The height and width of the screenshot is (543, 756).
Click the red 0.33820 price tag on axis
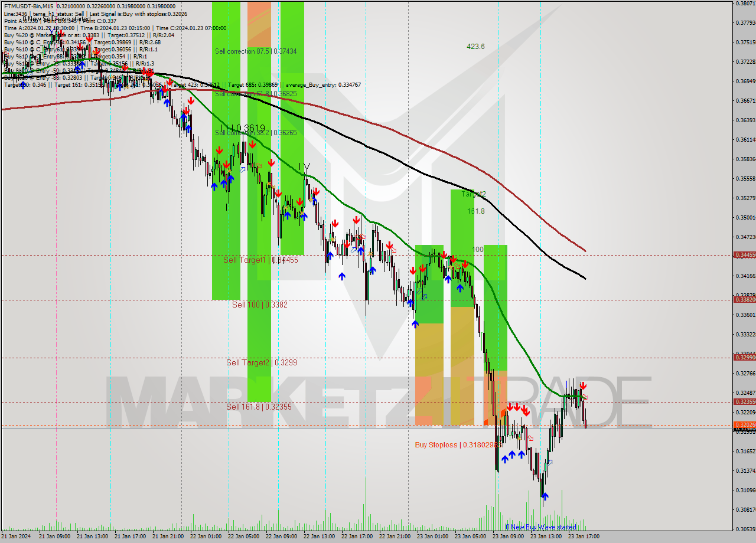pyautogui.click(x=744, y=300)
